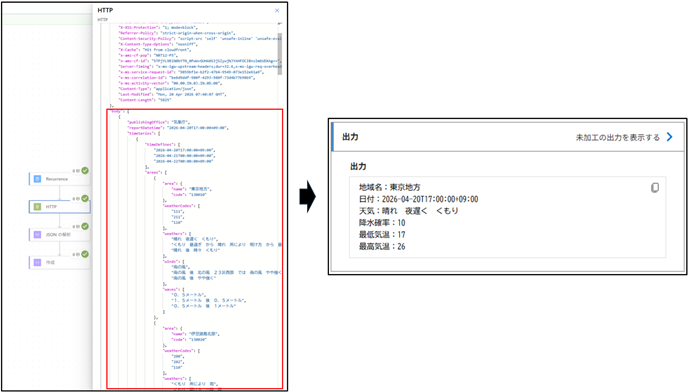Click the 最低気温:17 output line
This screenshot has height=392, width=689.
(382, 235)
